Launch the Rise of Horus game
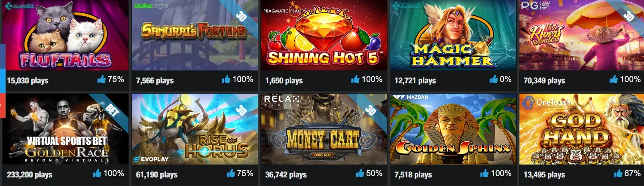 tap(195, 129)
